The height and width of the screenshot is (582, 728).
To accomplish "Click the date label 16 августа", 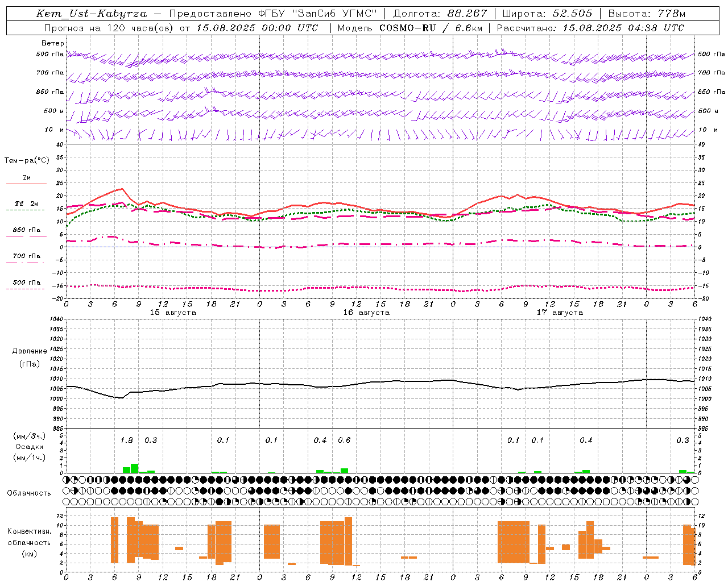I will (366, 313).
